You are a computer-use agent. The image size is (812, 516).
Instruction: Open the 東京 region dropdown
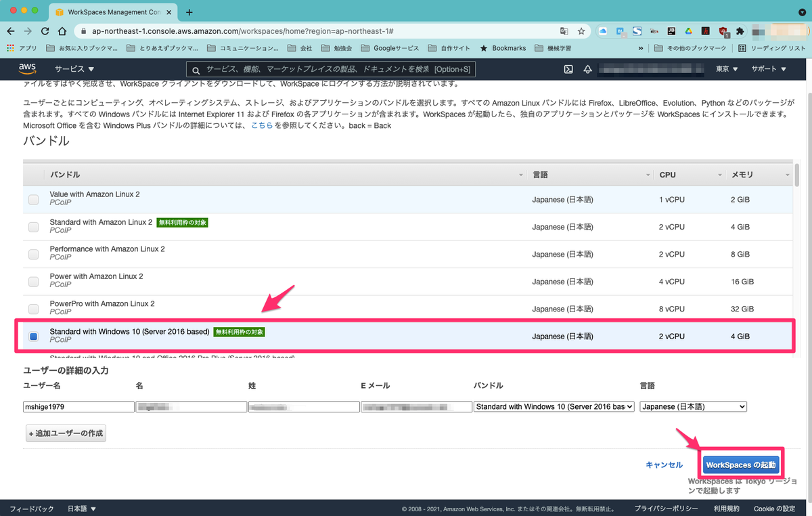click(x=727, y=69)
